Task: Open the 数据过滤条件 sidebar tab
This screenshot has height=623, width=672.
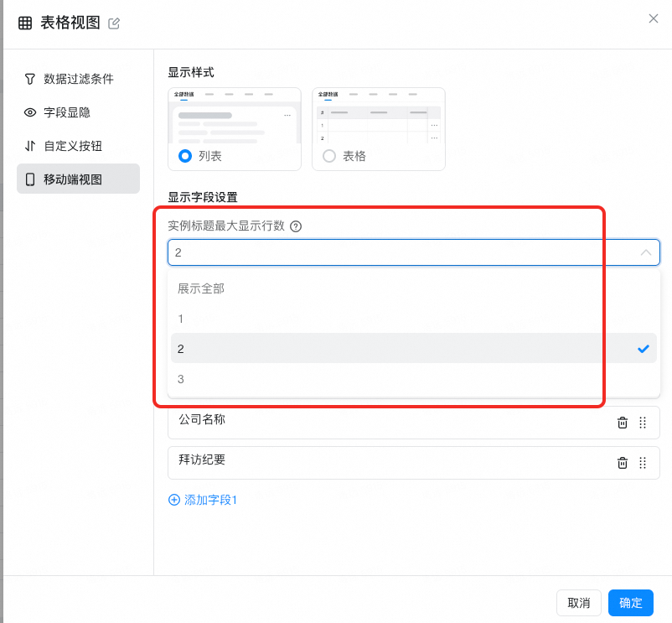Action: pyautogui.click(x=78, y=79)
